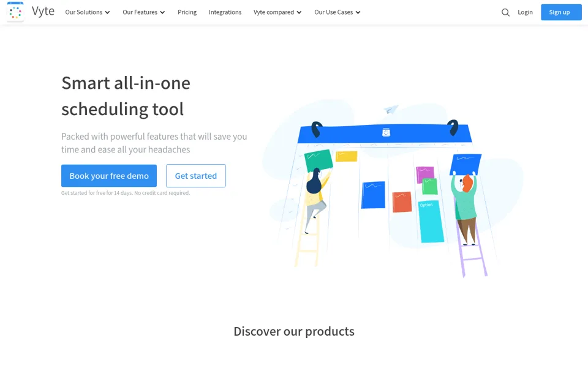Click the Login link
The image size is (588, 392).
(525, 12)
